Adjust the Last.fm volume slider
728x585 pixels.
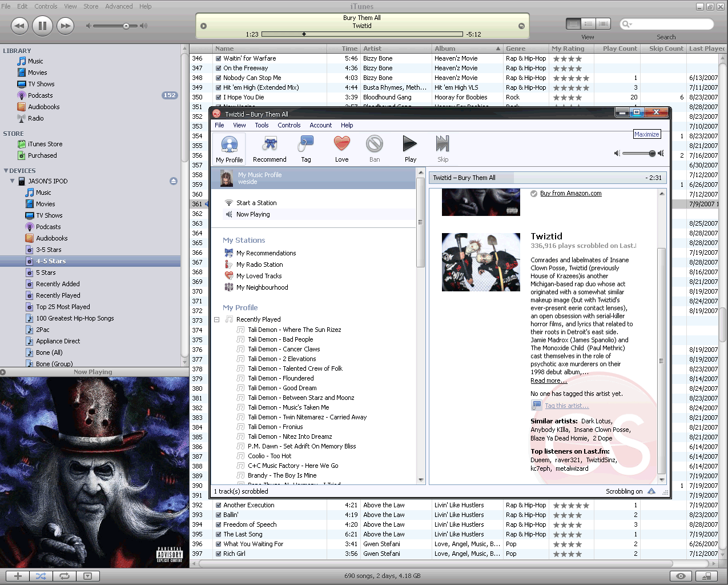(652, 153)
